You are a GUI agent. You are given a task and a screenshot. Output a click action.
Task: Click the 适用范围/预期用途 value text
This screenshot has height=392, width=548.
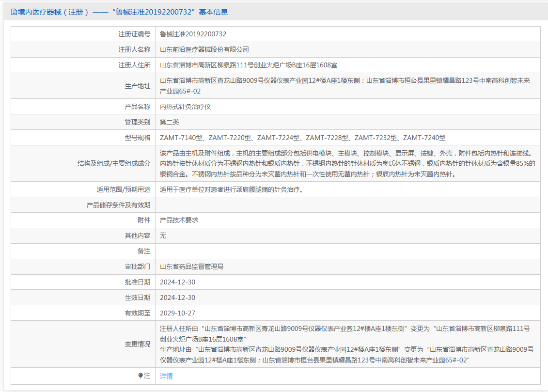coord(233,189)
